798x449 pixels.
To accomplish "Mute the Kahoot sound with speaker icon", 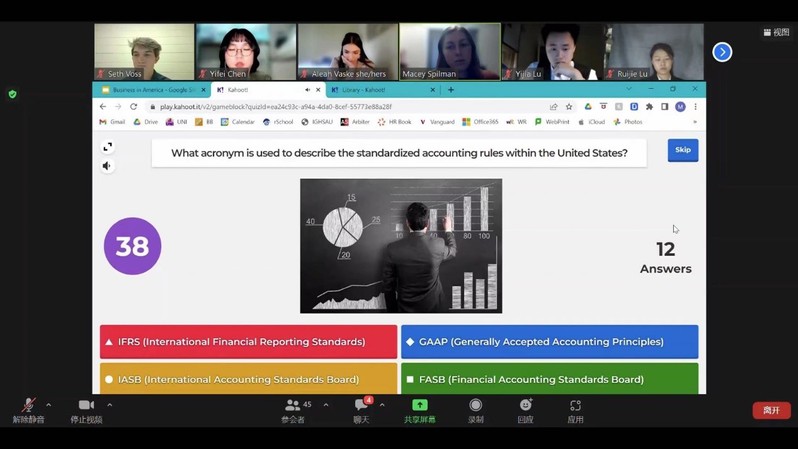I will click(x=107, y=166).
